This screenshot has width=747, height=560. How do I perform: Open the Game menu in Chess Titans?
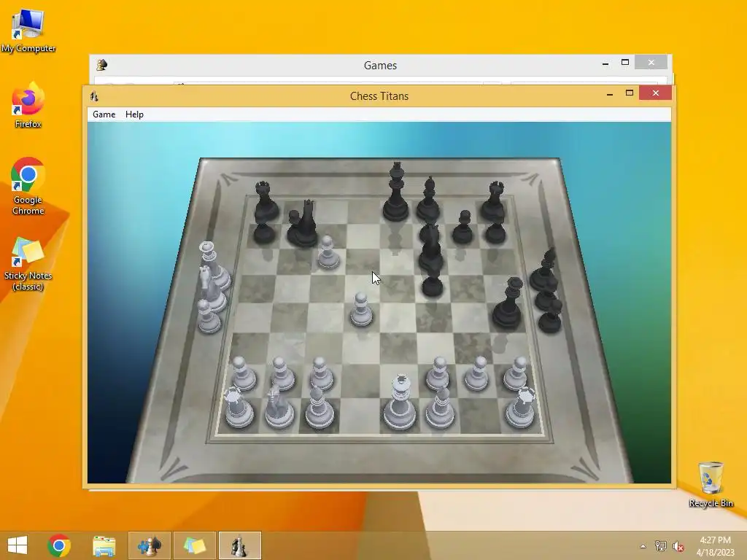coord(104,114)
